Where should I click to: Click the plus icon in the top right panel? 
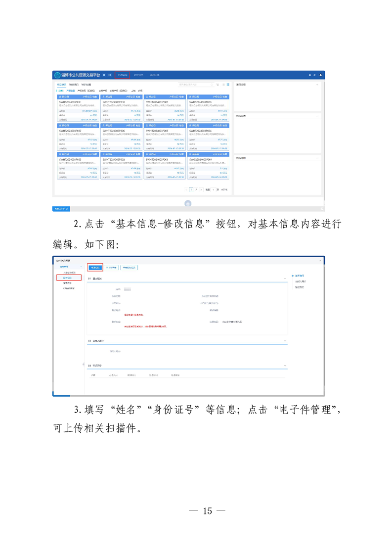click(x=317, y=85)
